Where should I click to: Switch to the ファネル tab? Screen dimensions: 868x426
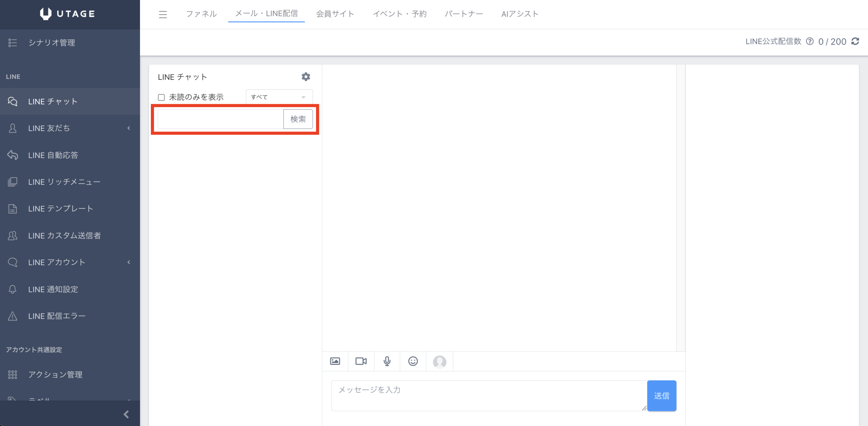[x=201, y=14]
